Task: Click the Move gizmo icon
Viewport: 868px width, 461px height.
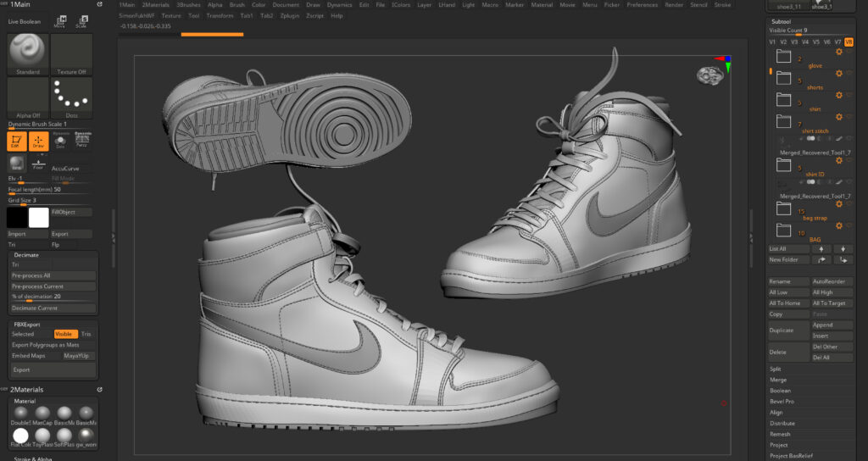Action: point(60,21)
